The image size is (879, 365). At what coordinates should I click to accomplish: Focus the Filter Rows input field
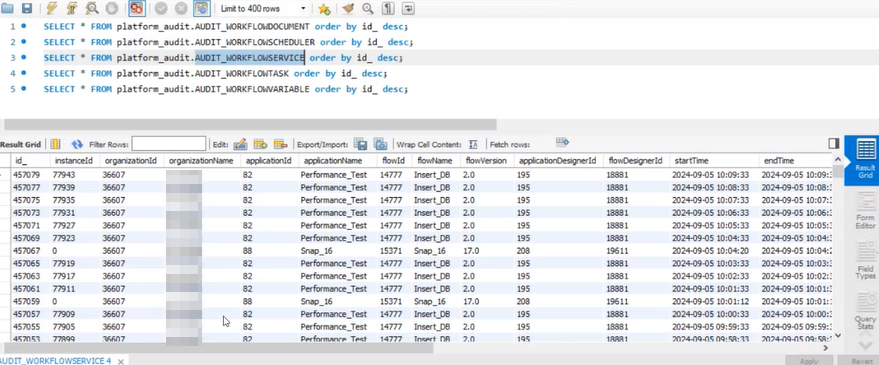coord(169,144)
